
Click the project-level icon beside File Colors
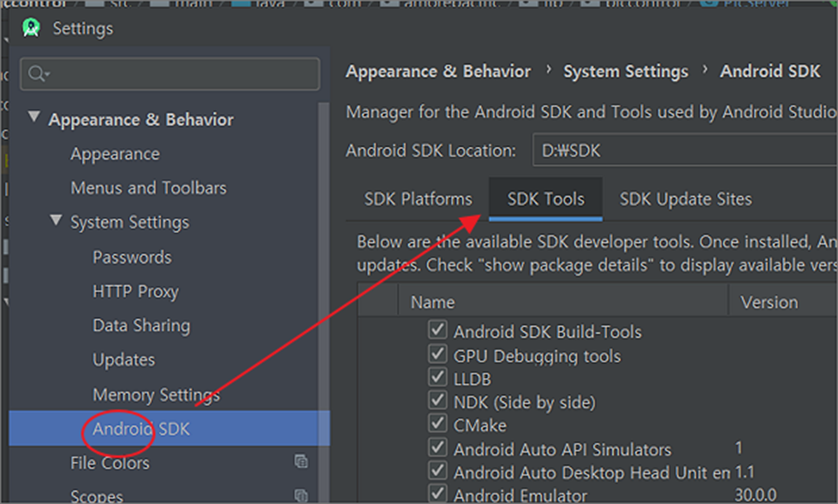[301, 461]
